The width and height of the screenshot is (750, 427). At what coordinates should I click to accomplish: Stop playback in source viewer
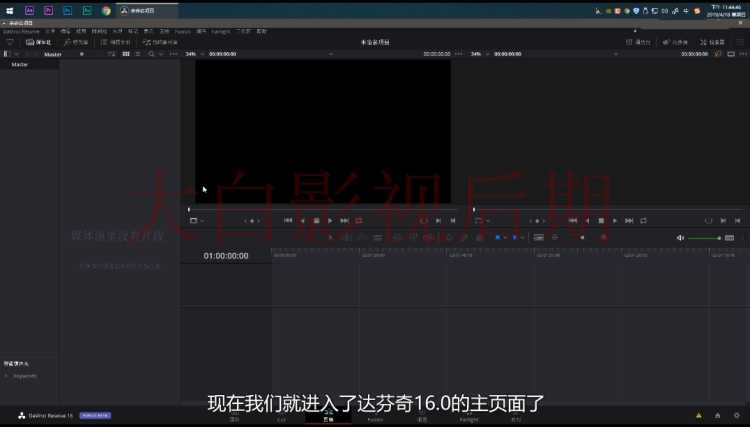(316, 221)
